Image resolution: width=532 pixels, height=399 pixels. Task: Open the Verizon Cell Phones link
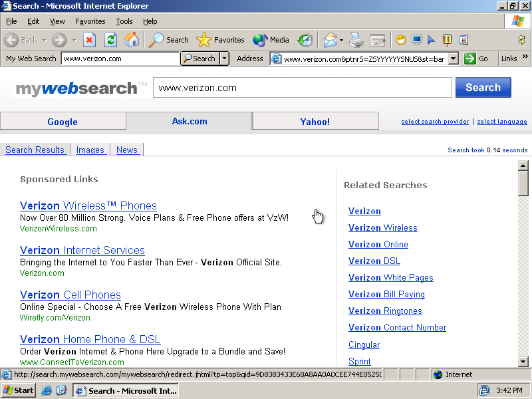coord(70,295)
